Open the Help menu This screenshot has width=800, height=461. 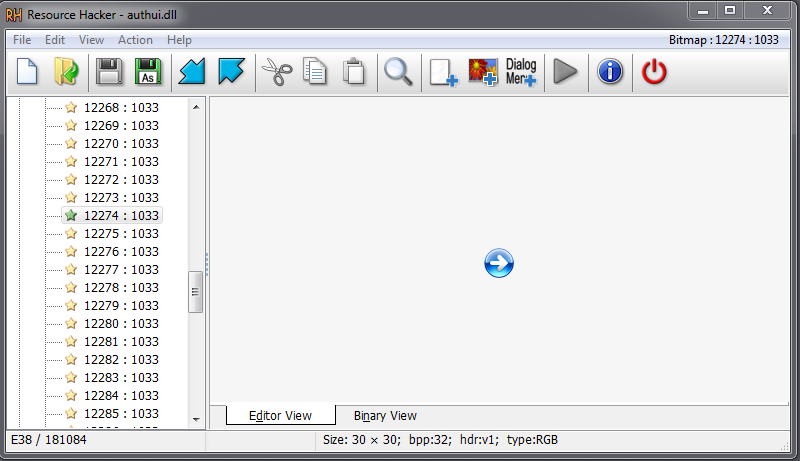click(179, 40)
